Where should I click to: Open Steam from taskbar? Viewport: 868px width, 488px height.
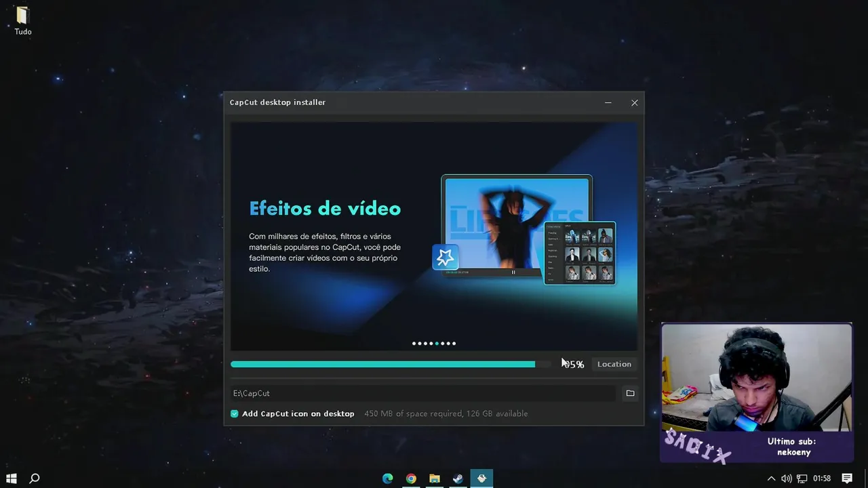pyautogui.click(x=458, y=479)
